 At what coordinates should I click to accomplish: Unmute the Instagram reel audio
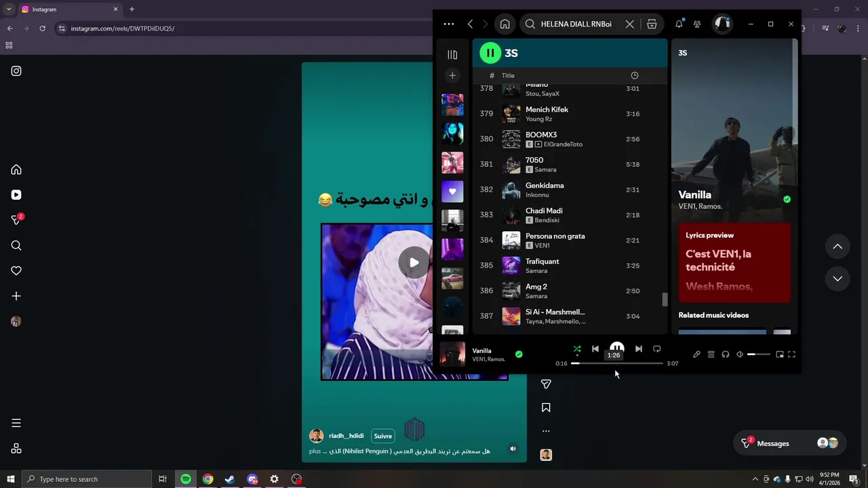(513, 449)
